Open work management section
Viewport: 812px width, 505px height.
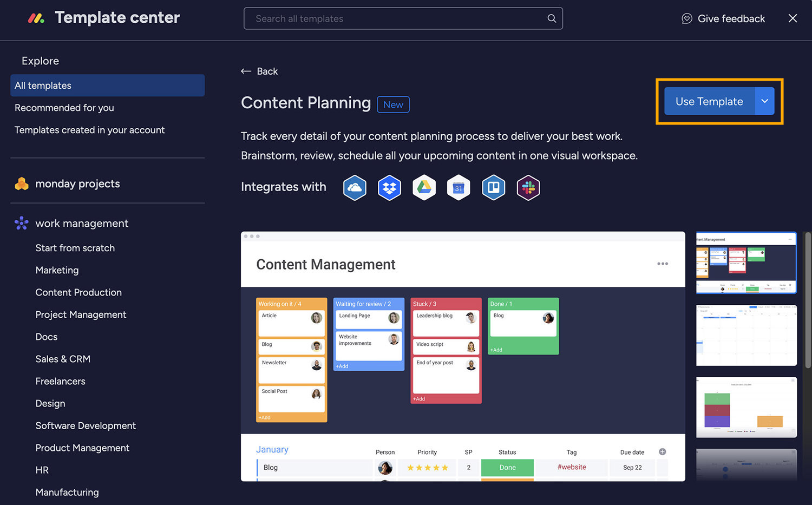click(x=82, y=223)
